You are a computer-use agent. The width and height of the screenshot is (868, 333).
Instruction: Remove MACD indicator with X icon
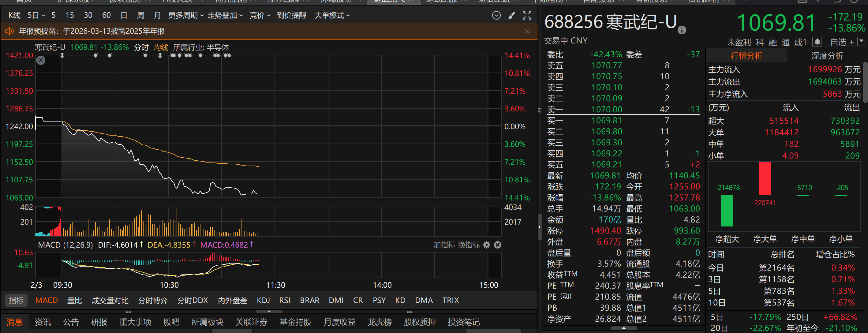click(x=497, y=245)
